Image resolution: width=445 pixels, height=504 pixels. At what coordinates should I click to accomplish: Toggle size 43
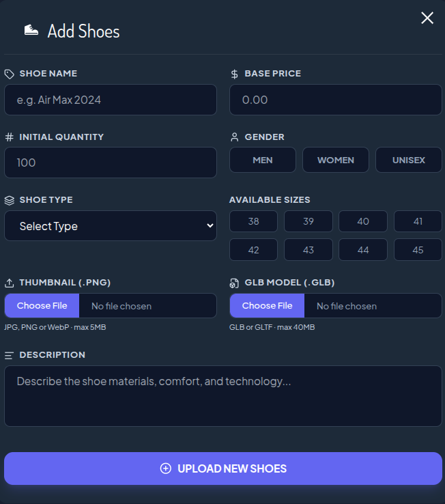pos(308,250)
